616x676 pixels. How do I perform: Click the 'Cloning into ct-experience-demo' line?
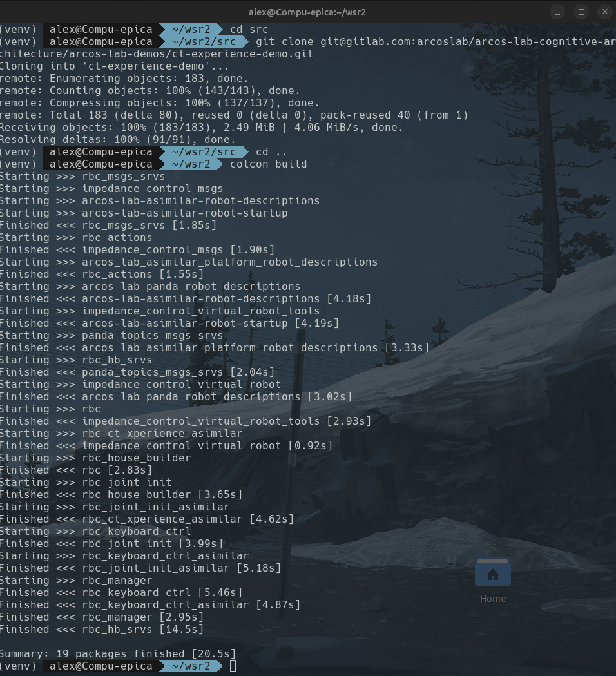[x=114, y=66]
